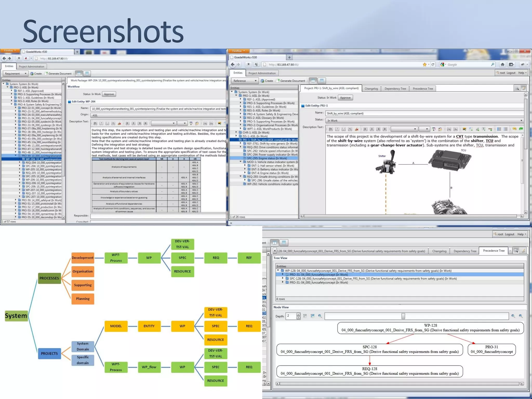532x399 pixels.
Task: Click the reload icon in the address bar
Action: point(433,64)
